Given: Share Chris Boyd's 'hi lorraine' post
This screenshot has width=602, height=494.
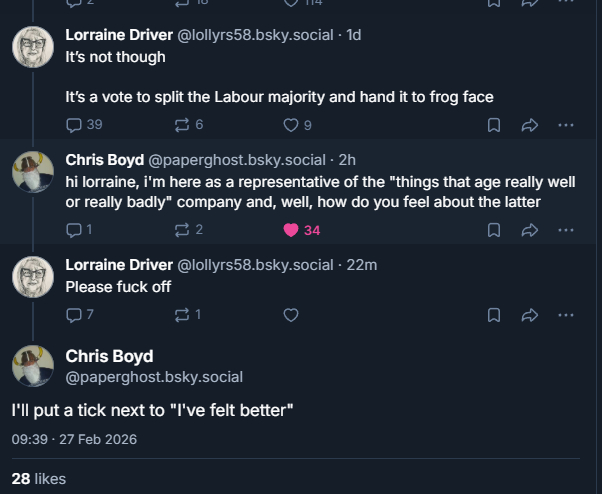Looking at the screenshot, I should 529,230.
